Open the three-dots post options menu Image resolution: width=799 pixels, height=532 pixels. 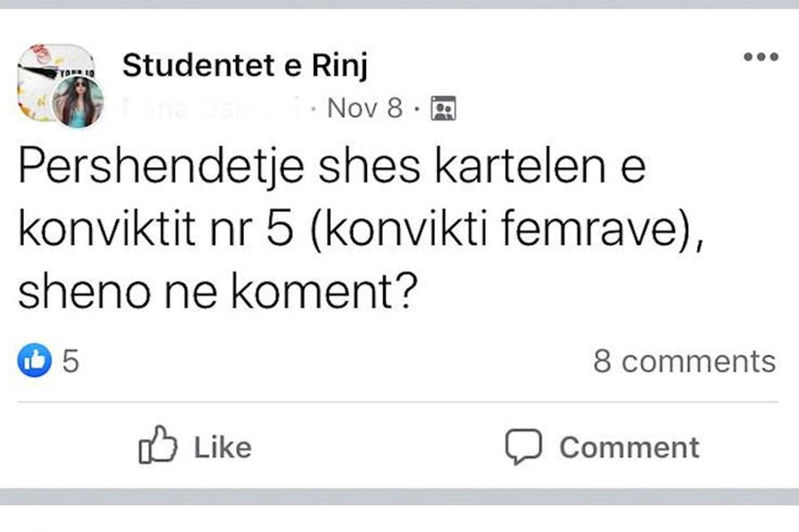(761, 57)
